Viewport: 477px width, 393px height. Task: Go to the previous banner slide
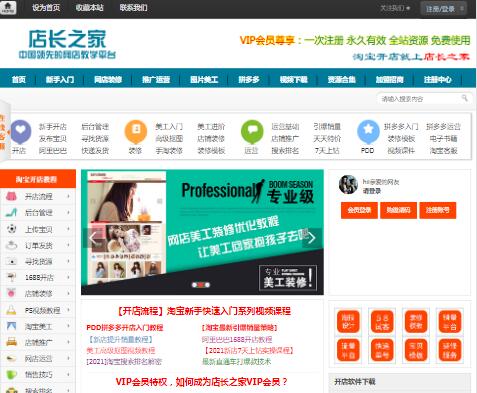point(92,238)
